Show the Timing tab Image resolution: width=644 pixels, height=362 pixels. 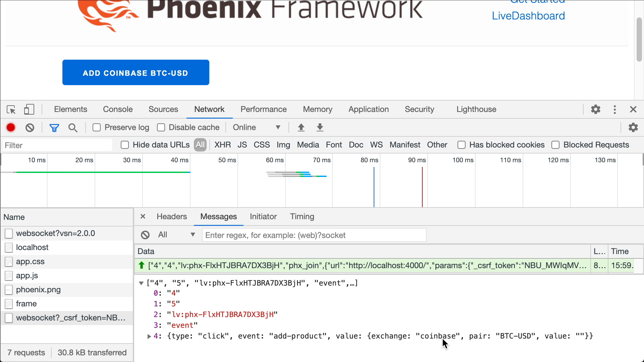pos(302,217)
